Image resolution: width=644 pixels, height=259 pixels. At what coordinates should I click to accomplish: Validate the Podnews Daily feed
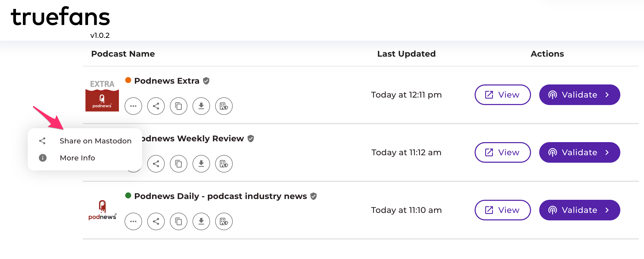pos(579,210)
